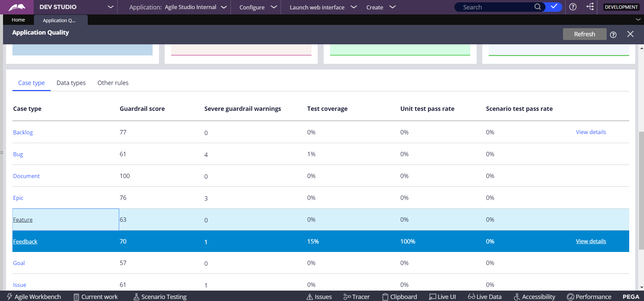Click the Pega logo icon

click(17, 7)
